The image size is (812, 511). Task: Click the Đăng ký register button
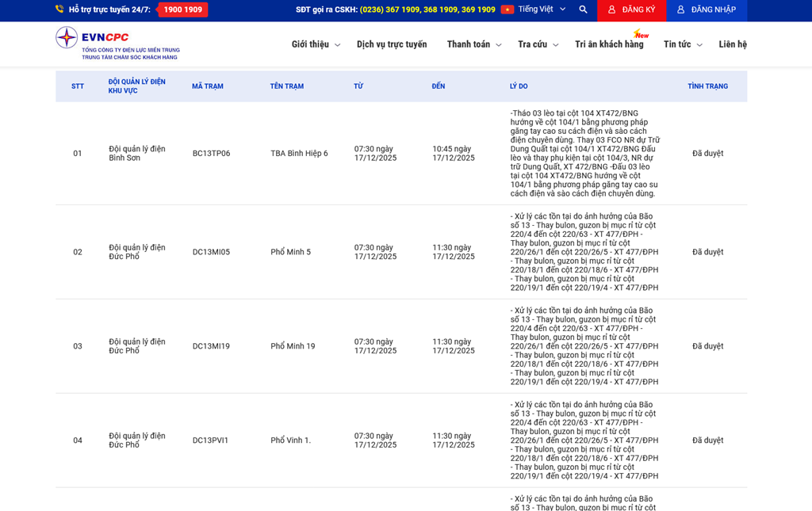(x=631, y=10)
